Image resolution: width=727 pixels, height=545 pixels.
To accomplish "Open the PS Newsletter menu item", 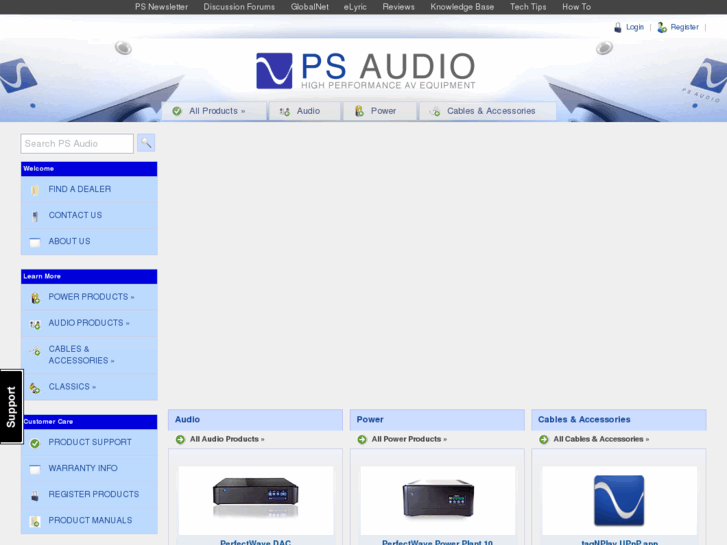I will click(x=161, y=7).
